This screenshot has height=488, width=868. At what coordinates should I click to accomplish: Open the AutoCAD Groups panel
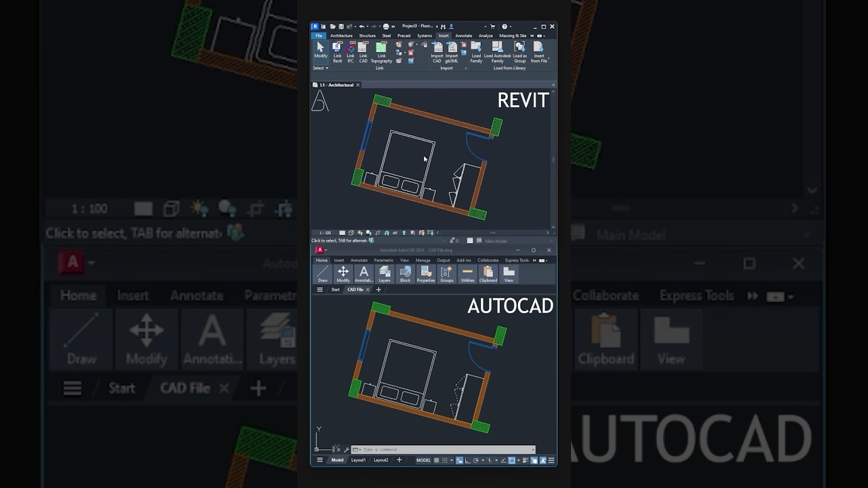(447, 274)
